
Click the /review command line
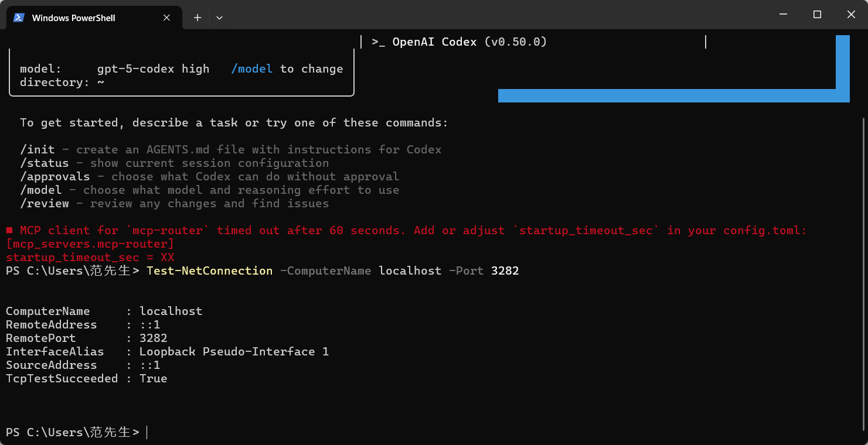click(174, 204)
